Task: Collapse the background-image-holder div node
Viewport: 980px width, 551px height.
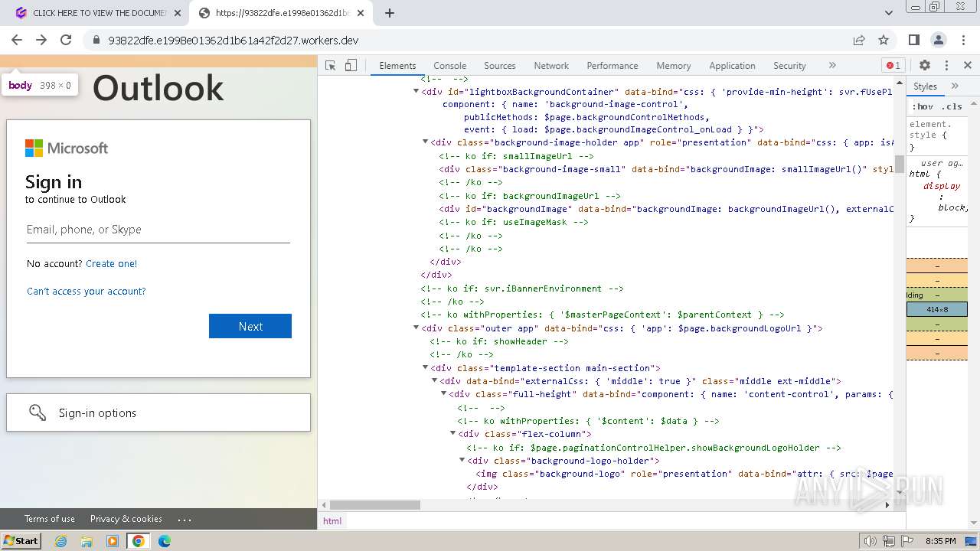Action: coord(425,142)
